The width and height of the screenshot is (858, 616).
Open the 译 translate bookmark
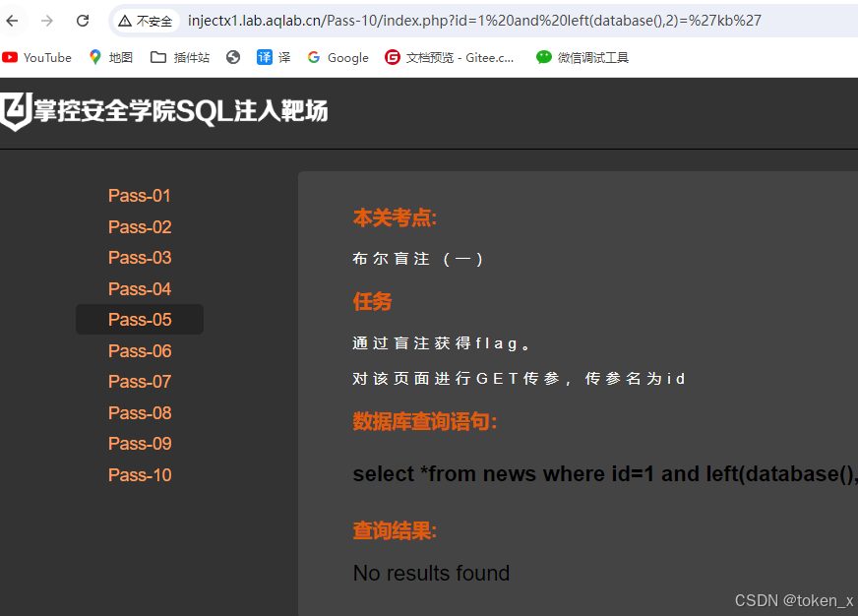click(274, 57)
